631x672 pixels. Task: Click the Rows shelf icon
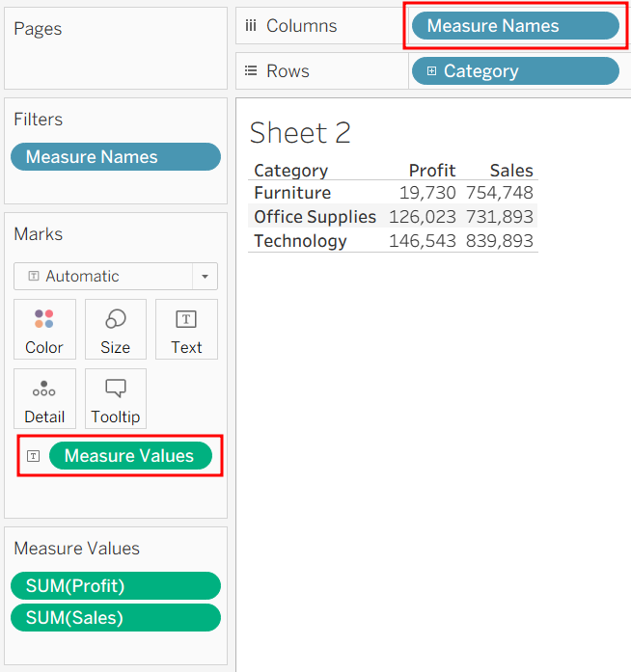pos(251,70)
